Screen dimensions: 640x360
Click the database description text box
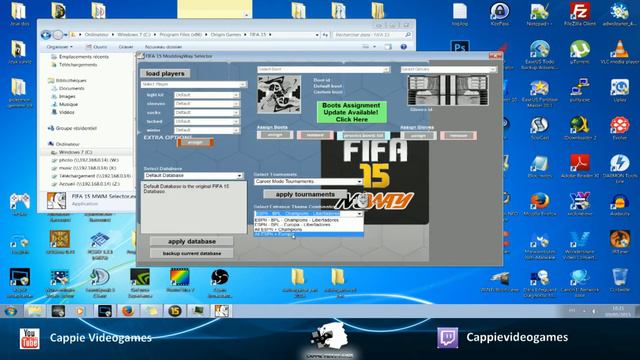(x=194, y=207)
